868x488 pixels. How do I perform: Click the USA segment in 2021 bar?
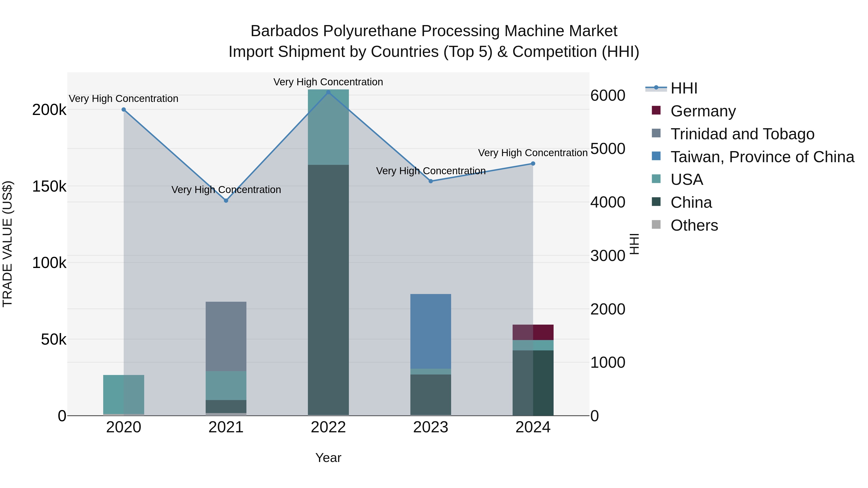pyautogui.click(x=226, y=386)
